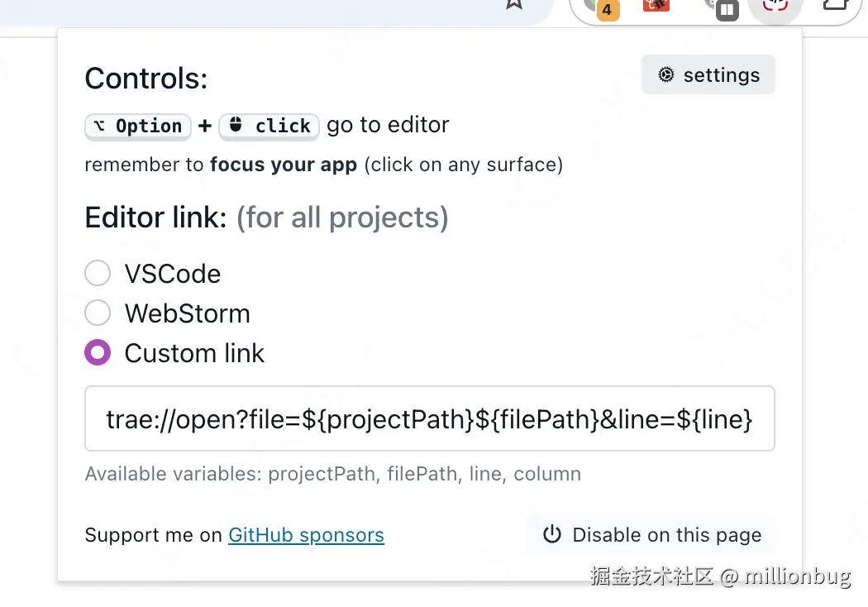Screen dimensions: 868x607
Task: Focus the custom link trae:// URL field
Action: click(429, 419)
